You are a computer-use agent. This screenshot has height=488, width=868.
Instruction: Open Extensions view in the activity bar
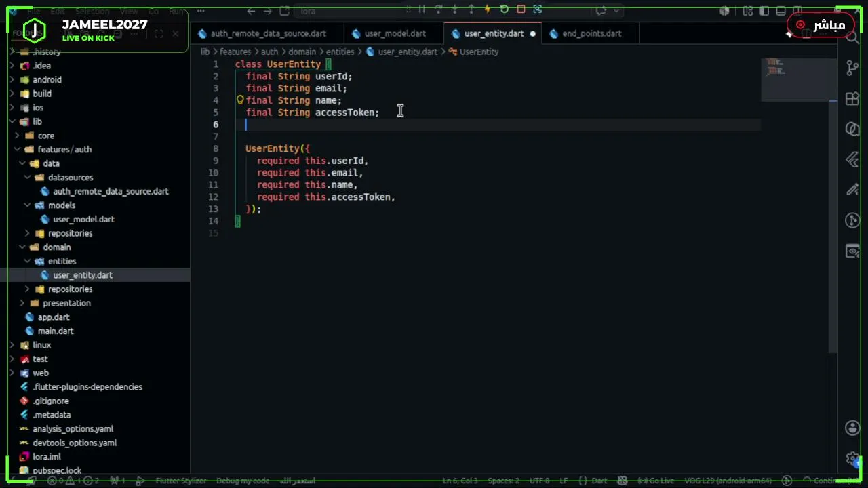pos(852,99)
